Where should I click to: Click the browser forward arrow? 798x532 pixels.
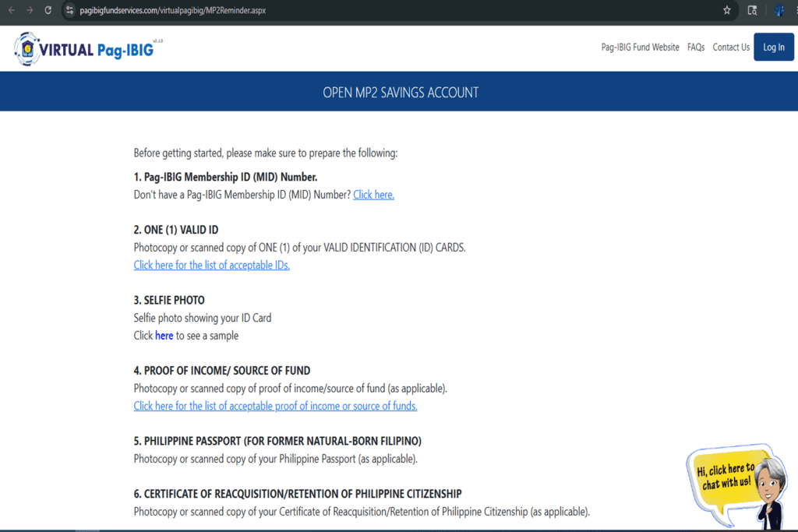30,10
